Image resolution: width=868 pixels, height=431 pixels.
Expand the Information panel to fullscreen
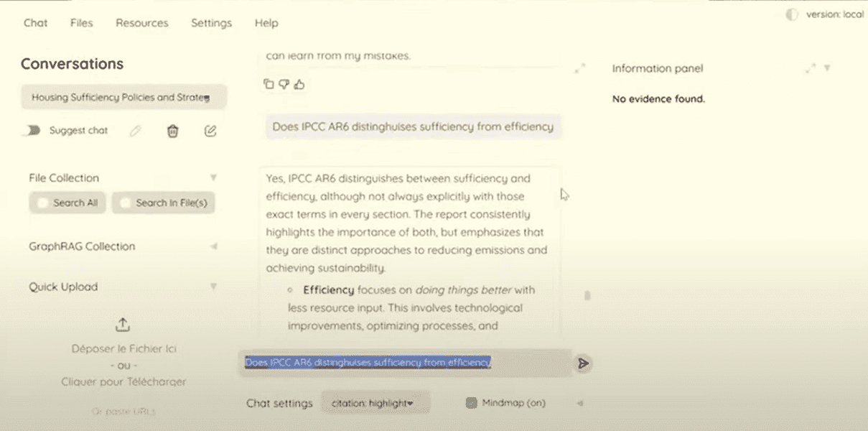tap(811, 68)
